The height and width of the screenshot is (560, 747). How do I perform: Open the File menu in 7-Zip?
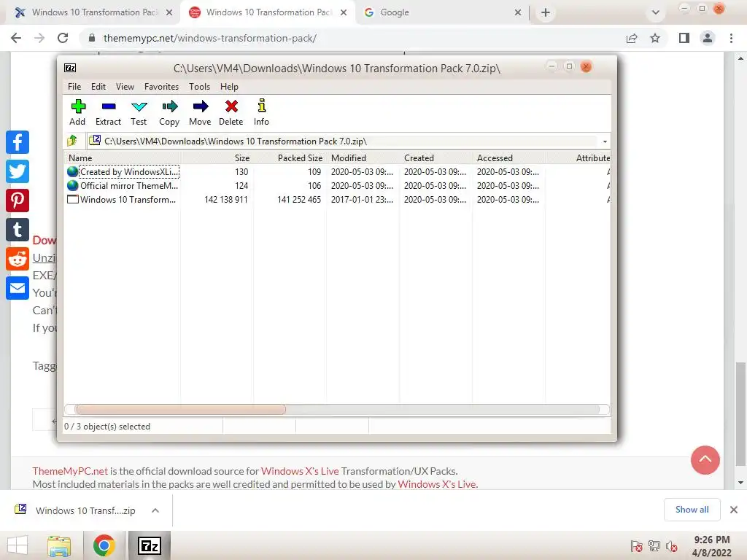tap(74, 87)
